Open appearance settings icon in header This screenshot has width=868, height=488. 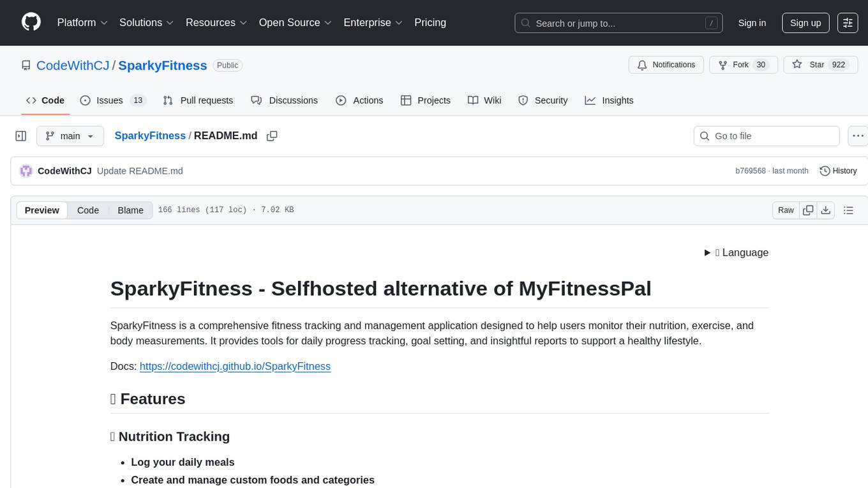click(848, 23)
